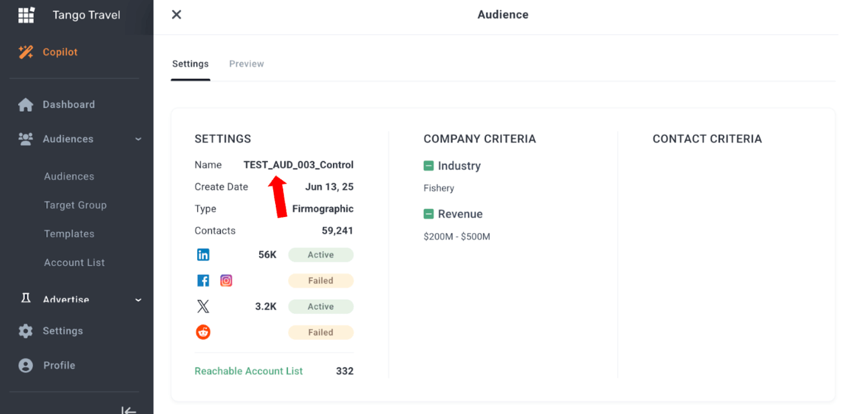Toggle the Revenue criteria checkbox
Screen dimensions: 868x414
(429, 214)
